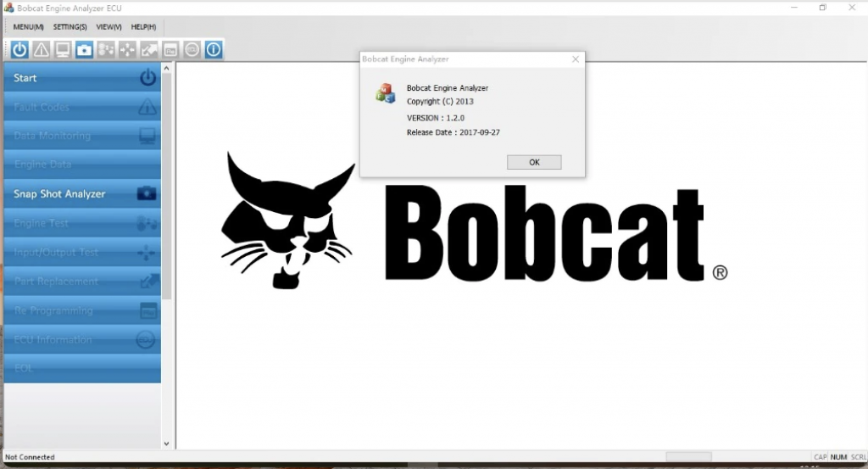Open Part Replacement from the sidebar

tap(82, 282)
